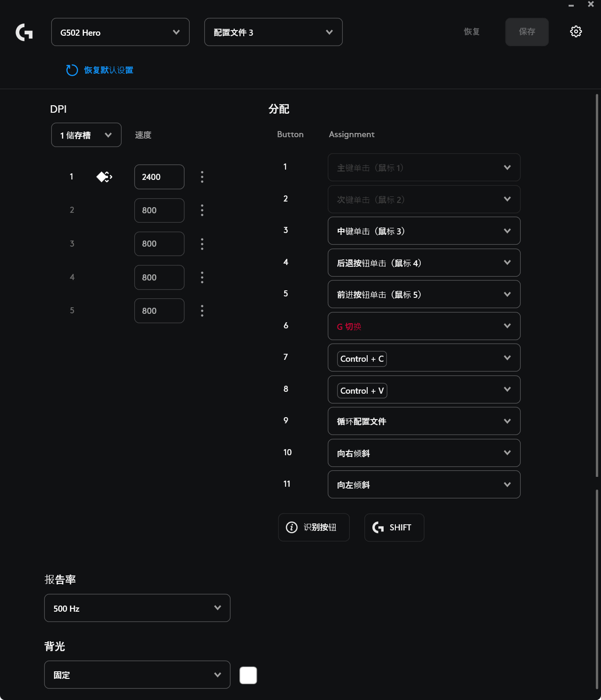The image size is (601, 700).
Task: Click the DPI shift diamond icon for slot 1
Action: (104, 177)
